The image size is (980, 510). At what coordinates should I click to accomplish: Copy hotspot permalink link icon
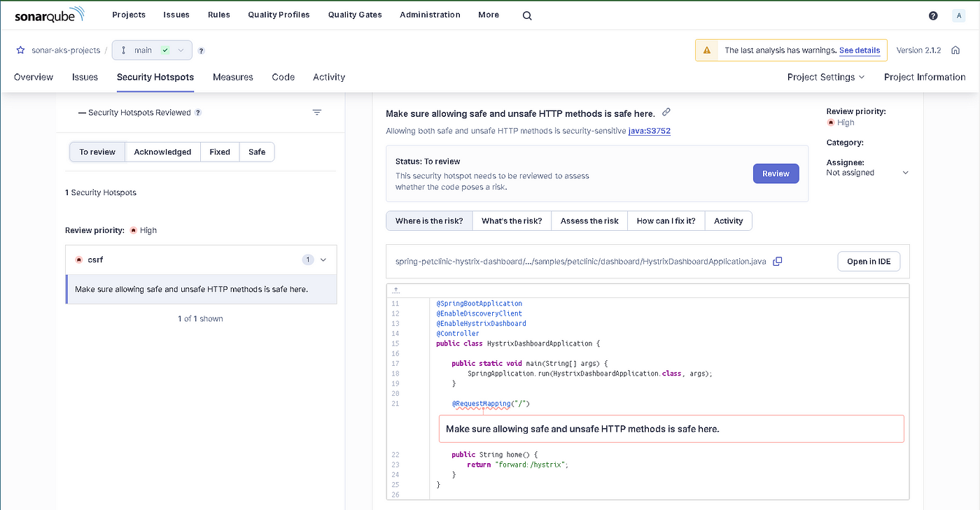[666, 112]
